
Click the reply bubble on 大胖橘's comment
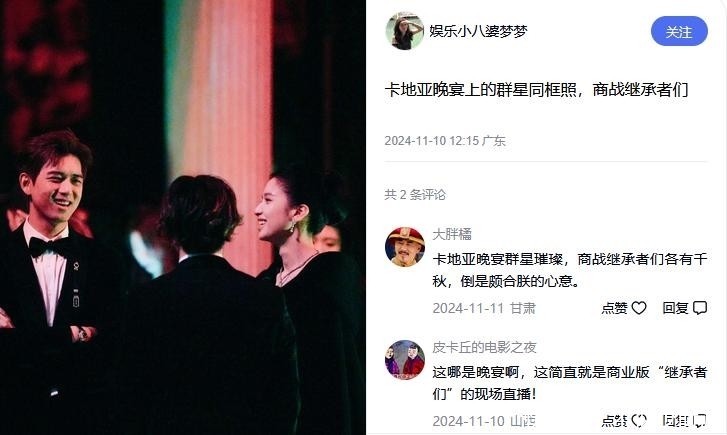pos(700,308)
